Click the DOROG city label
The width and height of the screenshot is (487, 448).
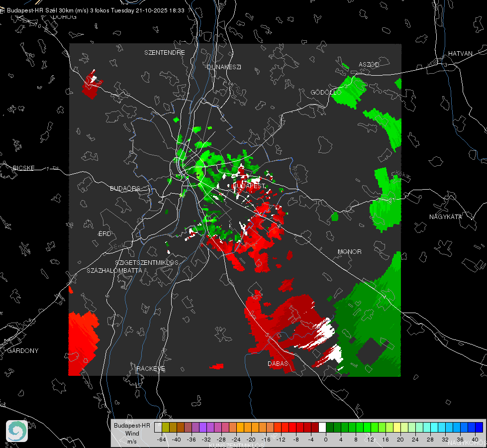click(65, 17)
